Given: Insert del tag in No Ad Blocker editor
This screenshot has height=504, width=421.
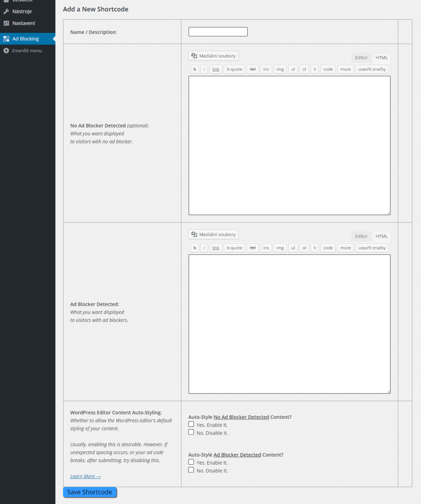Looking at the screenshot, I should click(x=253, y=69).
